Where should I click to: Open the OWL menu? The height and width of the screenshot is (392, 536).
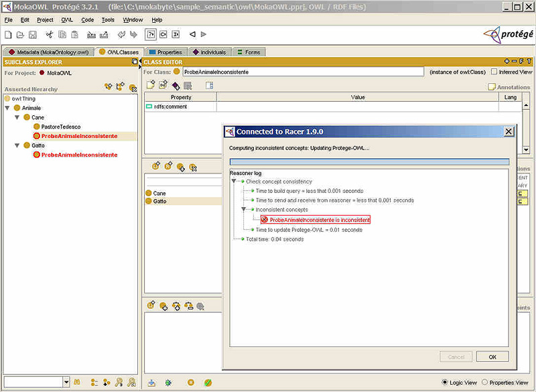(x=67, y=20)
